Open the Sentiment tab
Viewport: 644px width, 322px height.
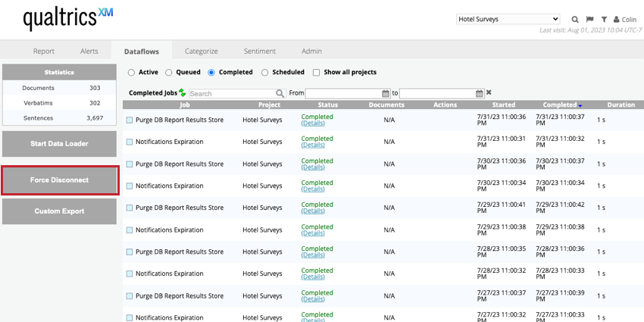pyautogui.click(x=259, y=51)
